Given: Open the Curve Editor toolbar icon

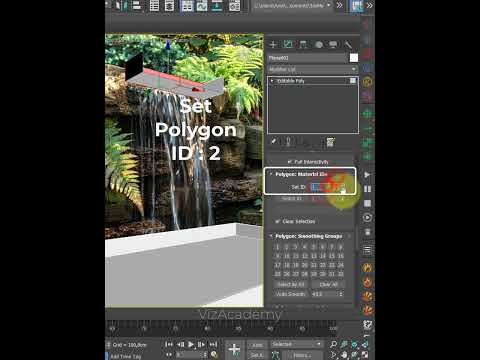Looking at the screenshot, I should tap(202, 6).
